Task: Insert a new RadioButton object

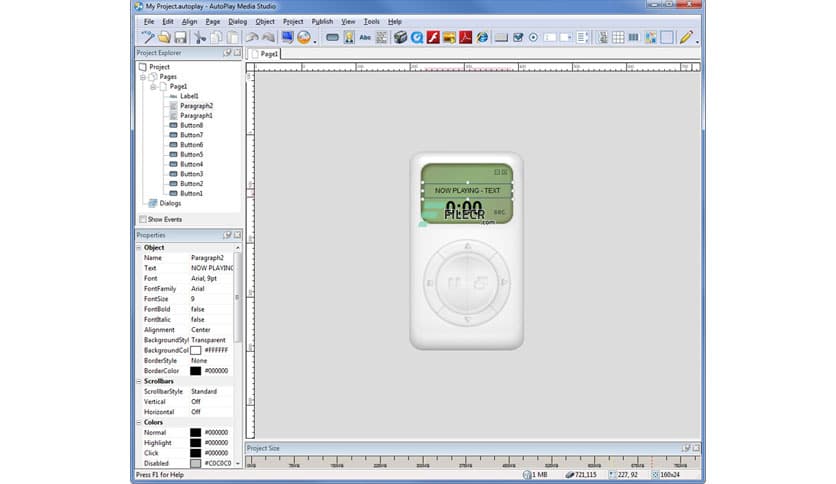Action: click(533, 37)
